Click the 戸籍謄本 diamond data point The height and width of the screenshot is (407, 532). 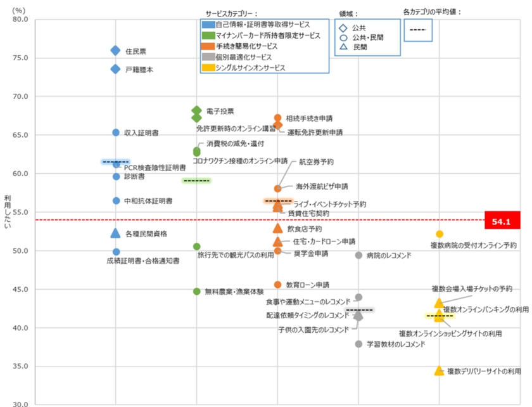point(115,69)
